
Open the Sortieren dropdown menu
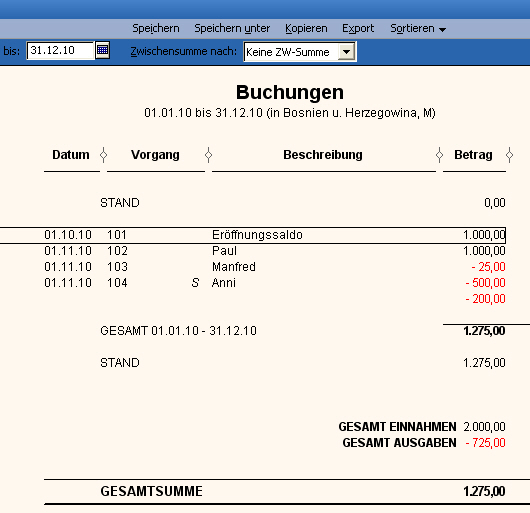pyautogui.click(x=418, y=28)
